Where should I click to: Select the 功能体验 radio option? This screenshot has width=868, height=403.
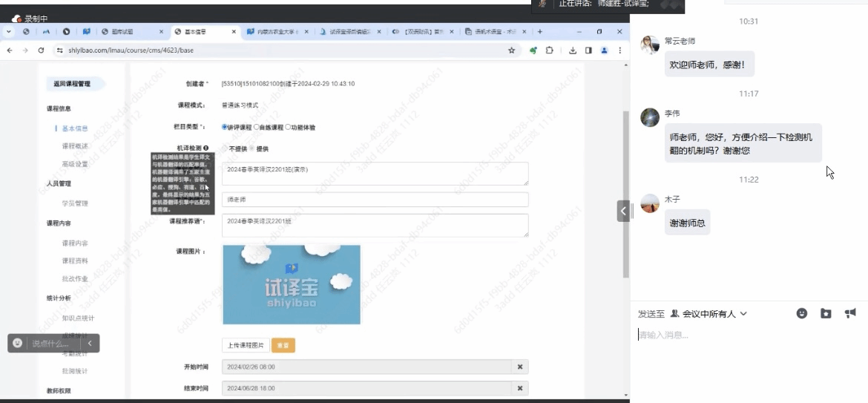pos(288,127)
